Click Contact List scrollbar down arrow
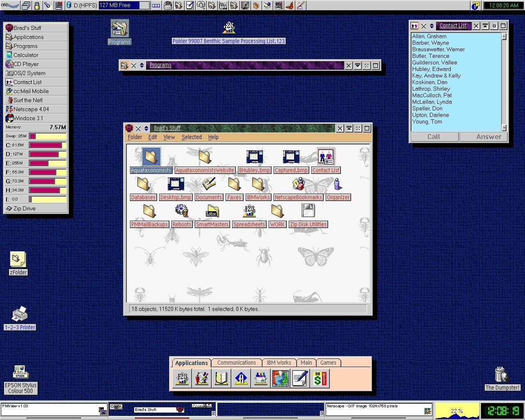This screenshot has height=420, width=525. click(504, 128)
